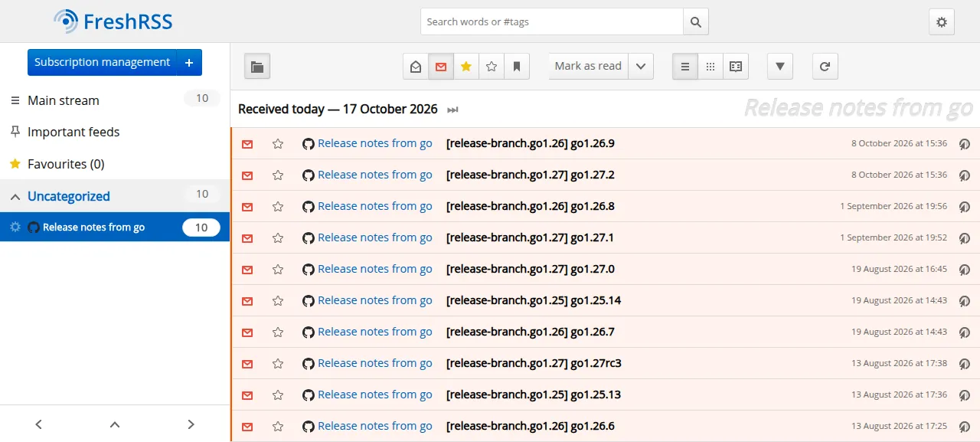Jump up with the bottom up-arrow
980x442 pixels.
point(115,424)
